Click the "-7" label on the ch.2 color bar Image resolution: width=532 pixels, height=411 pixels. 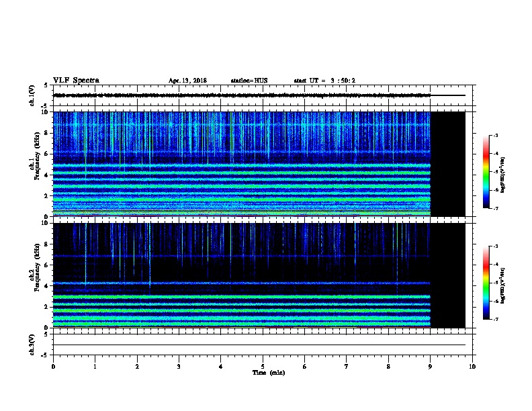coord(496,320)
